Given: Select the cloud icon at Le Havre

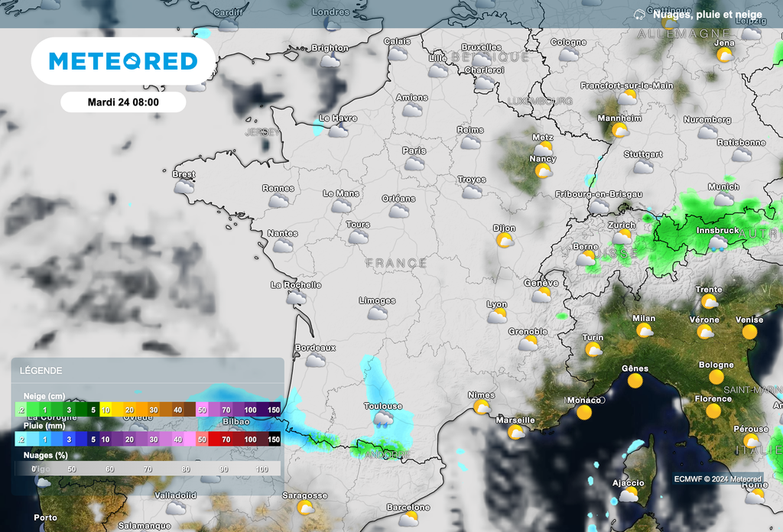Looking at the screenshot, I should pos(338,131).
